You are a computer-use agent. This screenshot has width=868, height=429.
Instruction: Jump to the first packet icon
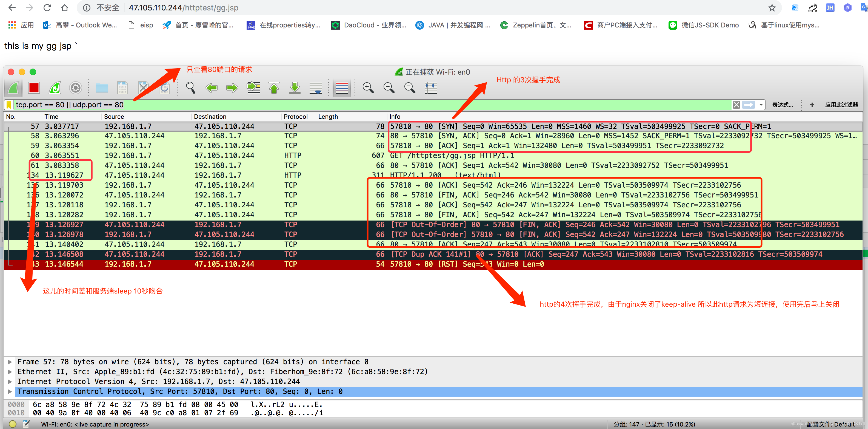[x=274, y=88]
